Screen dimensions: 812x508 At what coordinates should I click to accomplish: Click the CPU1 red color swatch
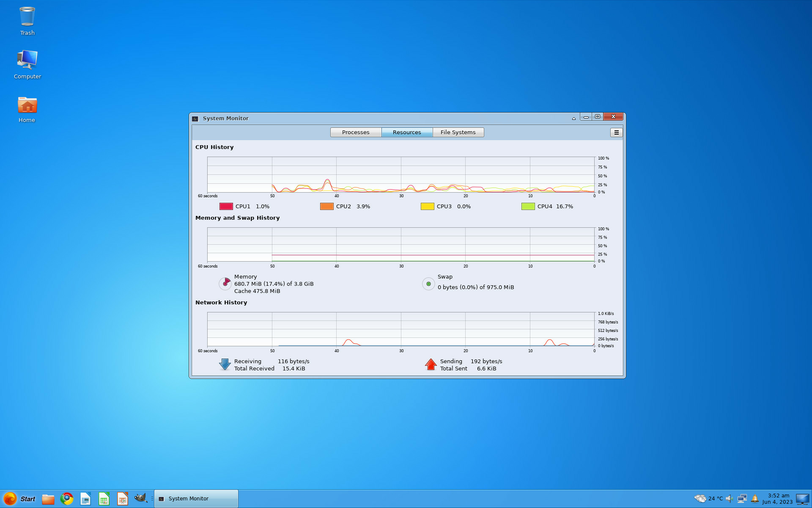click(226, 206)
